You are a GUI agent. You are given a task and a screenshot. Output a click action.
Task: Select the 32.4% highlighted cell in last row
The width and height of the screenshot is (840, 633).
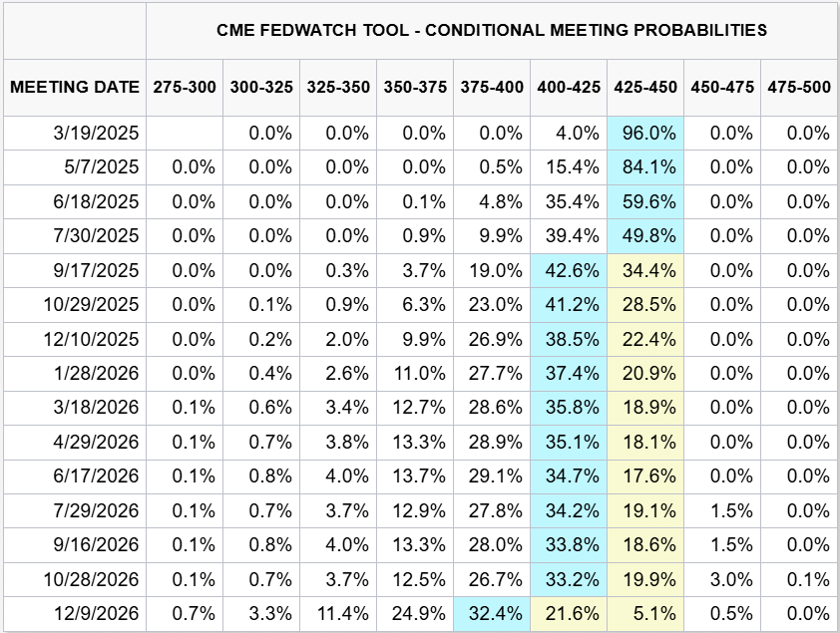pos(492,613)
